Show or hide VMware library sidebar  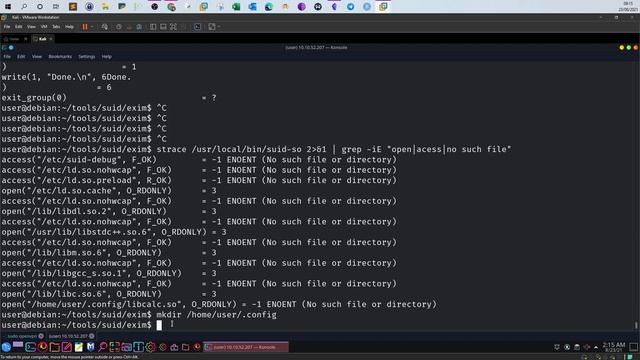[153, 27]
